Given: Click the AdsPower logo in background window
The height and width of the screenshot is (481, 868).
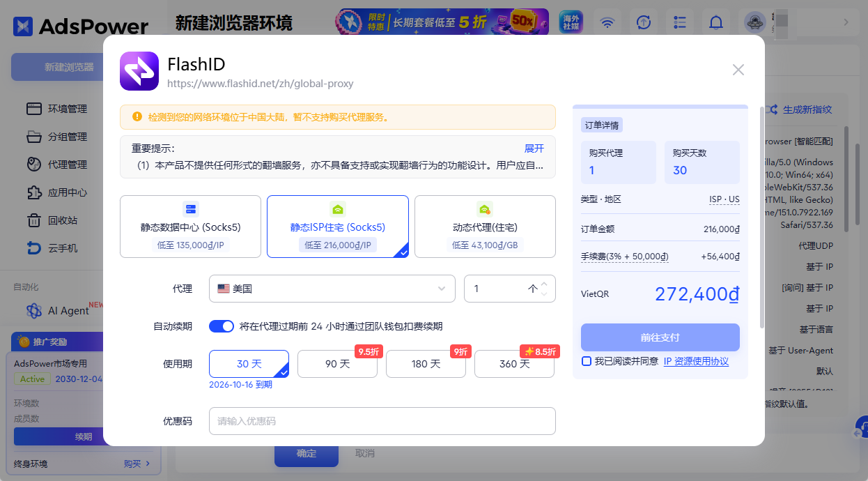Looking at the screenshot, I should coord(81,26).
